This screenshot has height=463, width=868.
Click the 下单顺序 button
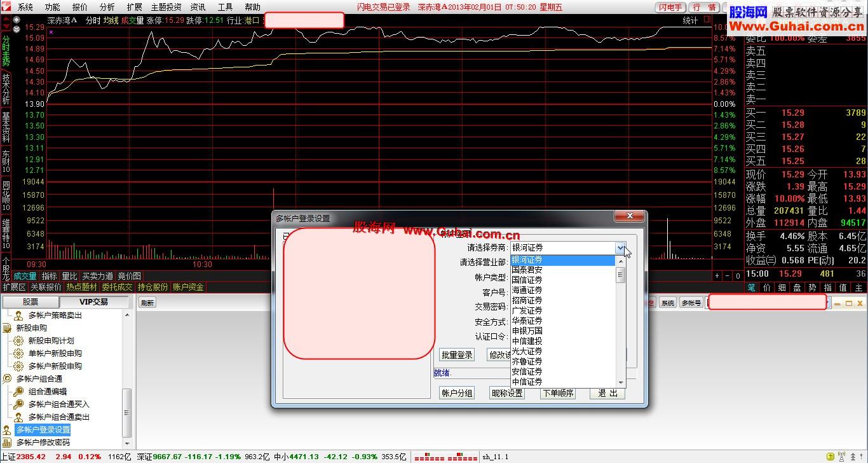click(x=557, y=393)
